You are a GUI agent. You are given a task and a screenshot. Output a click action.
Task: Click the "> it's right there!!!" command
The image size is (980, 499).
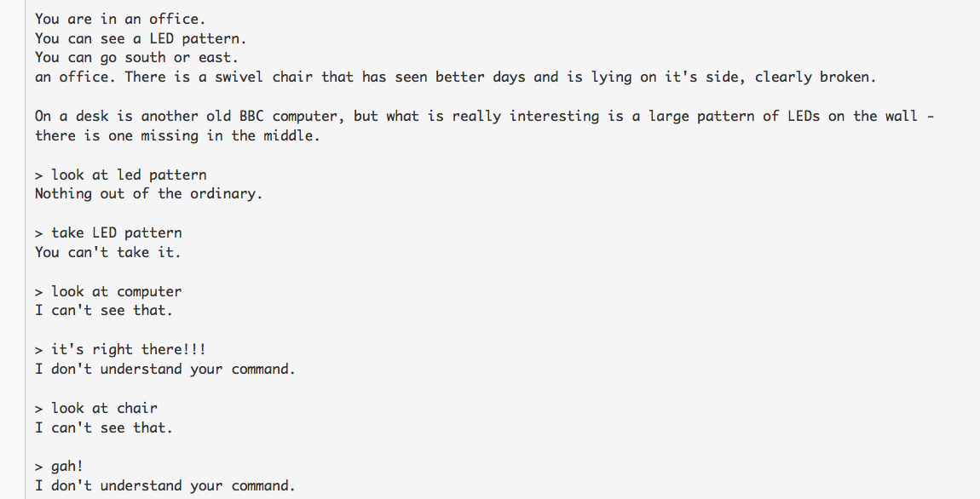121,349
